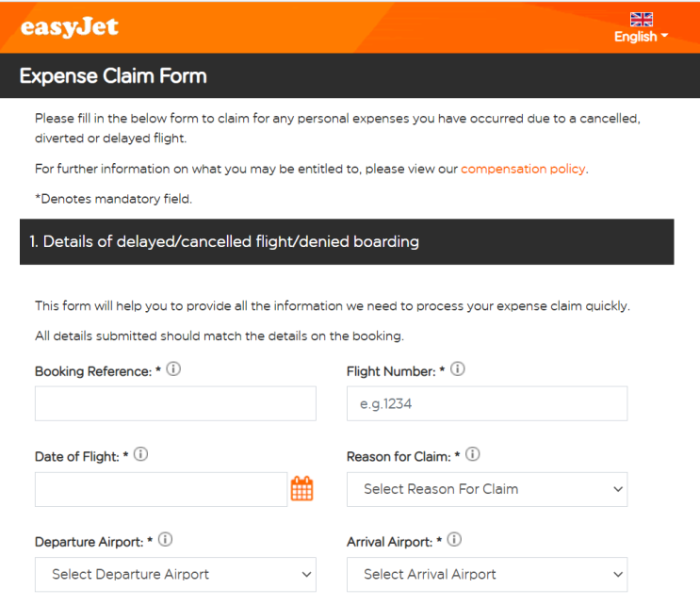Click the easyJet logo
Viewport: 700px width, 605px height.
tap(70, 26)
